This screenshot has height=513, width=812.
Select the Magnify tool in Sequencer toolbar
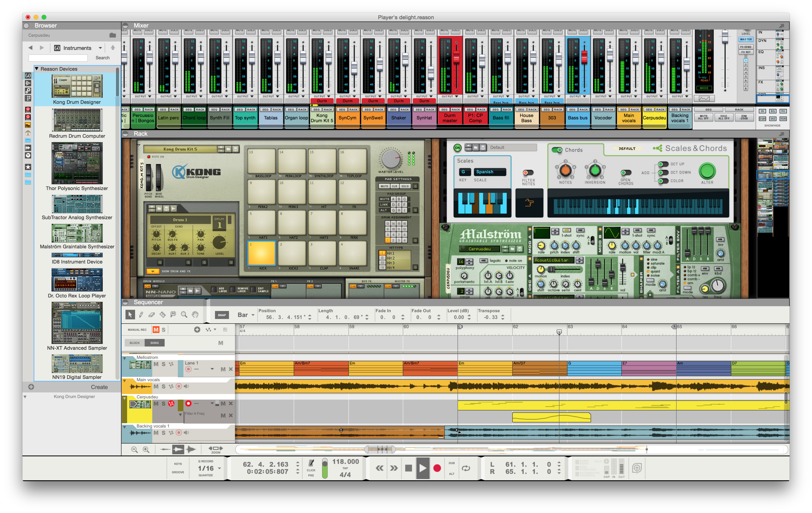click(x=184, y=315)
